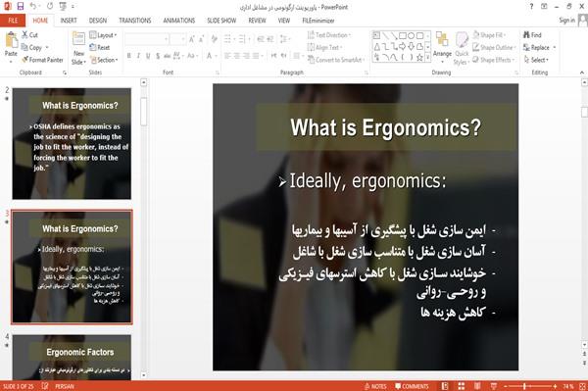Click Convert to SmartArt button
Screen dimensions: 588x391
[x=335, y=60]
